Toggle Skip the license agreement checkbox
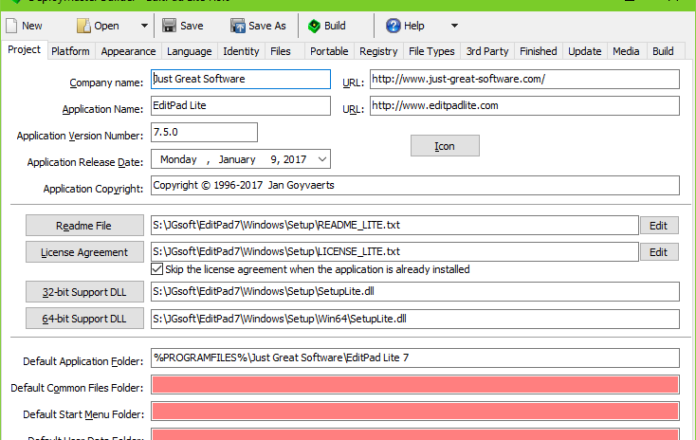The height and width of the screenshot is (440, 696). (157, 270)
